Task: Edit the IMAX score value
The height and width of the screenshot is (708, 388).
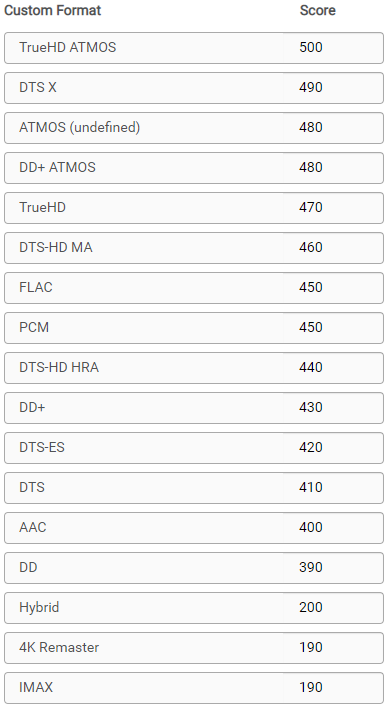Action: coord(333,688)
